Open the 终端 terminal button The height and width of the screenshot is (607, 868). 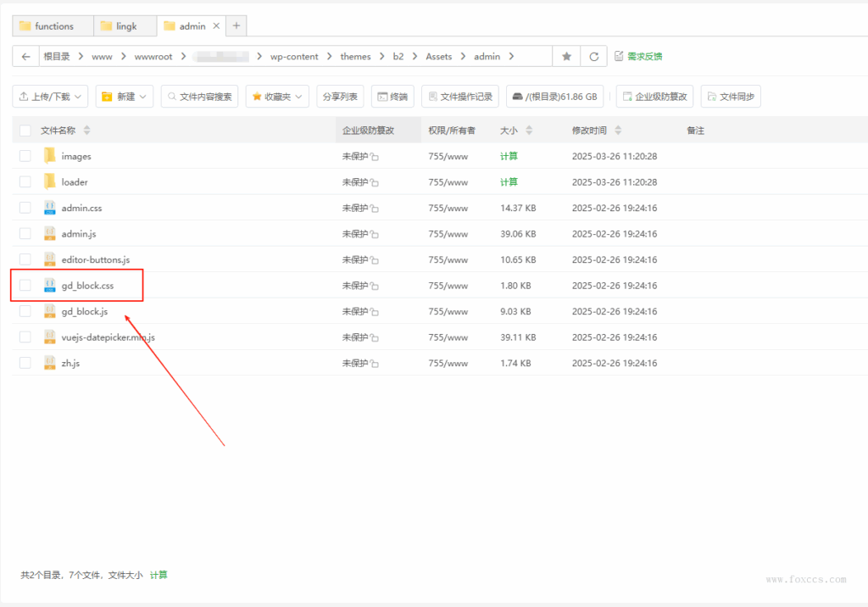point(392,97)
